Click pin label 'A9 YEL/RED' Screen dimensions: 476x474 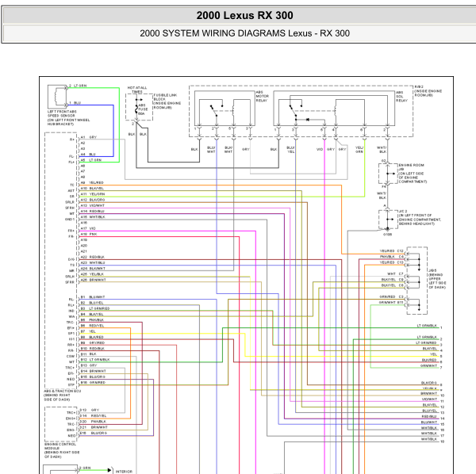[x=92, y=183]
